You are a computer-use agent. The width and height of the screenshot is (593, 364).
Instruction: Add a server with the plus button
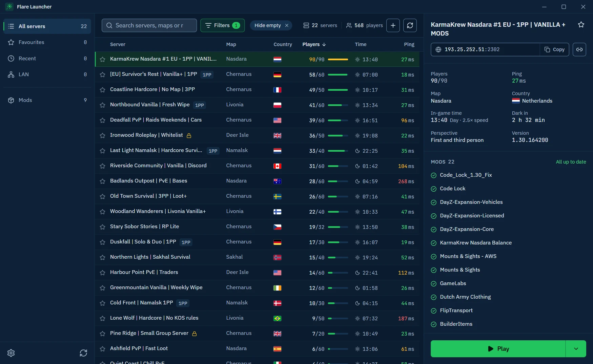(393, 25)
